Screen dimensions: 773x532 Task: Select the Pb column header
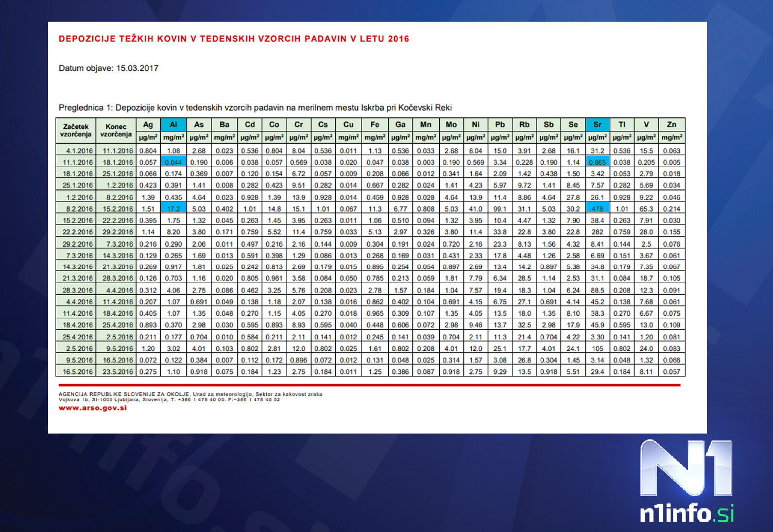point(500,125)
